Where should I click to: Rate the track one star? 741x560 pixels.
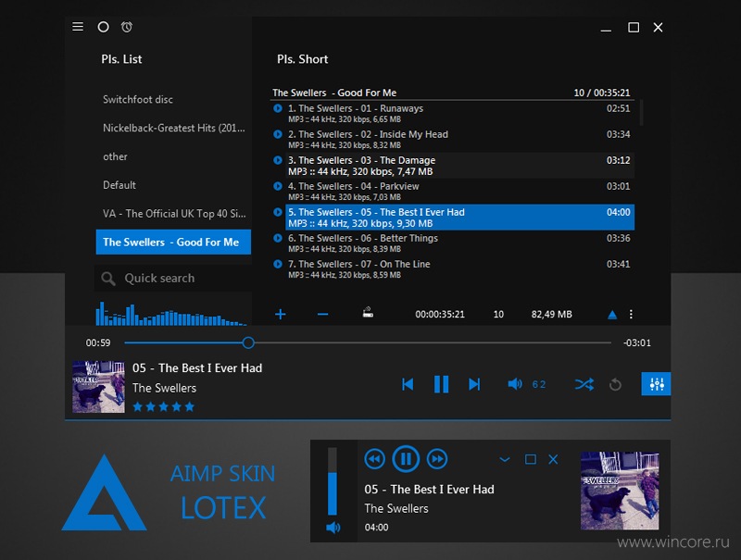(x=137, y=406)
